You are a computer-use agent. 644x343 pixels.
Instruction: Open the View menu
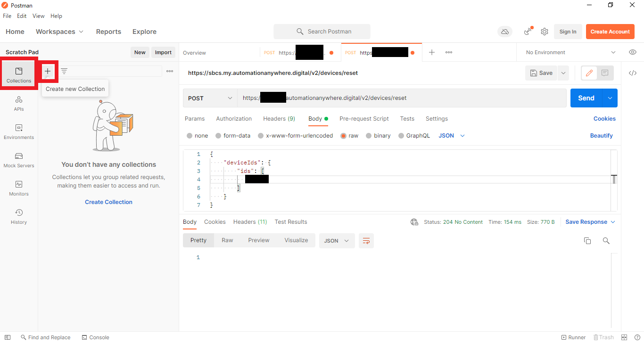click(x=39, y=16)
